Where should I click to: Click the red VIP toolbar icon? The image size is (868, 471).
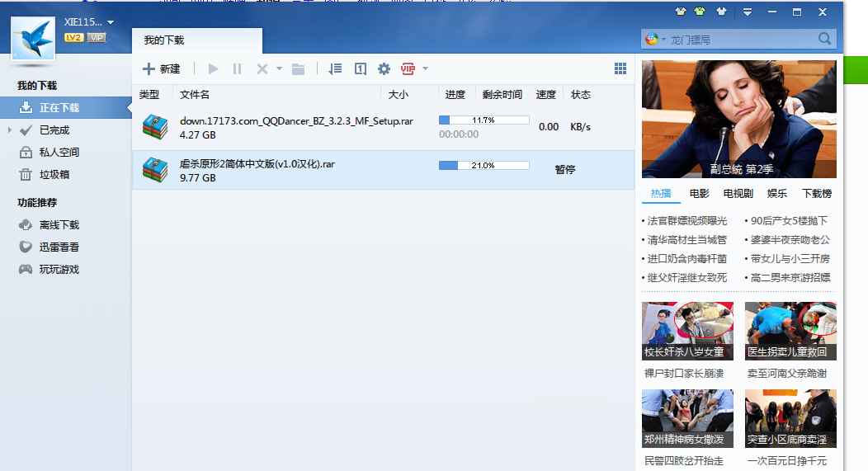408,69
